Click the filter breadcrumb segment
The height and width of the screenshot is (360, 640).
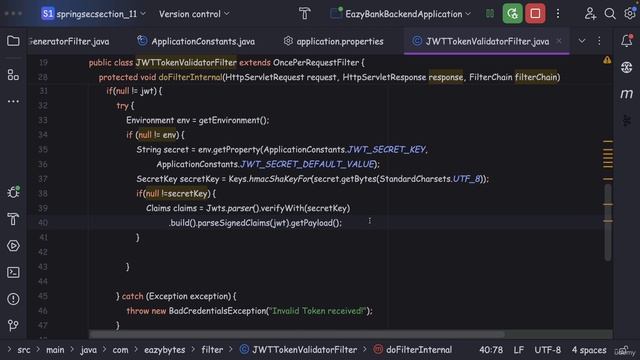[x=212, y=350]
